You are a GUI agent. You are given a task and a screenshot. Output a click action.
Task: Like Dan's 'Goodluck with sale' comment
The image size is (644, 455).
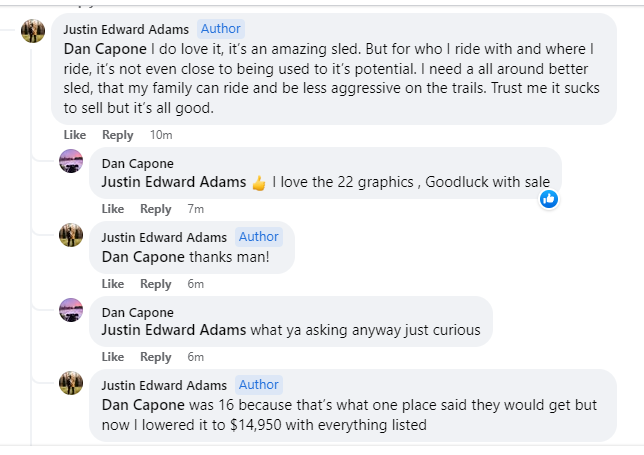113,209
